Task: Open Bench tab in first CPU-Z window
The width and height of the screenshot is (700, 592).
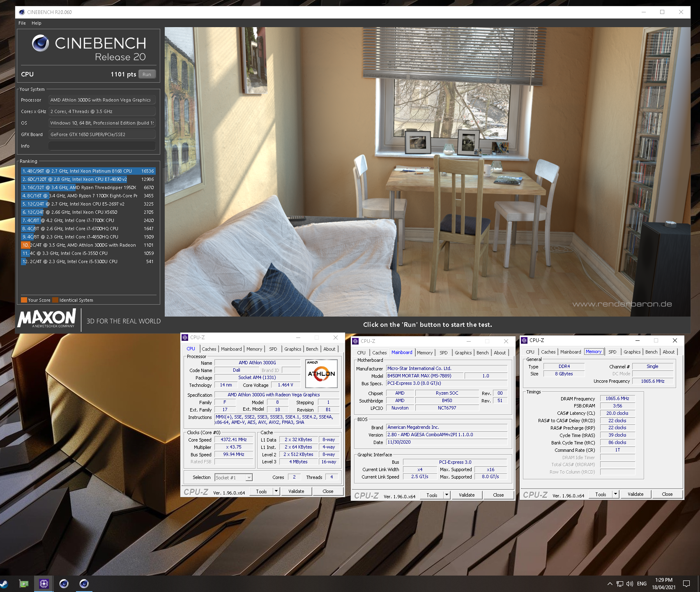Action: click(312, 349)
